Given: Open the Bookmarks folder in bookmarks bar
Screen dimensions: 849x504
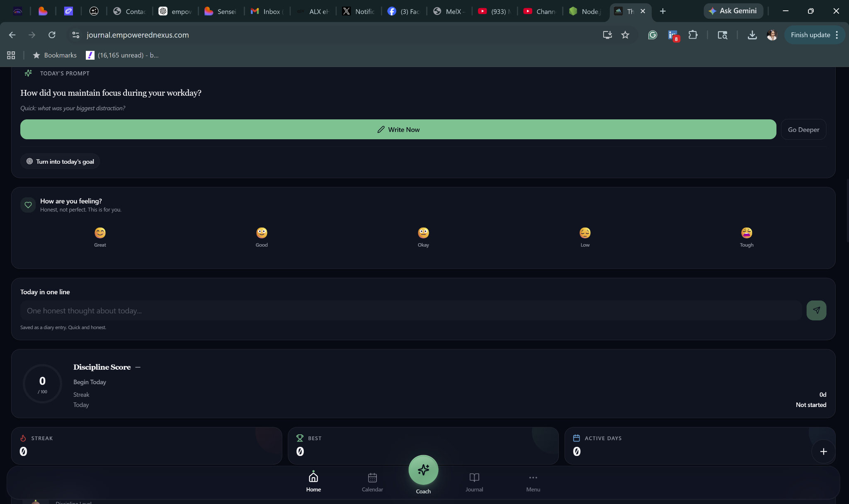Looking at the screenshot, I should point(55,55).
